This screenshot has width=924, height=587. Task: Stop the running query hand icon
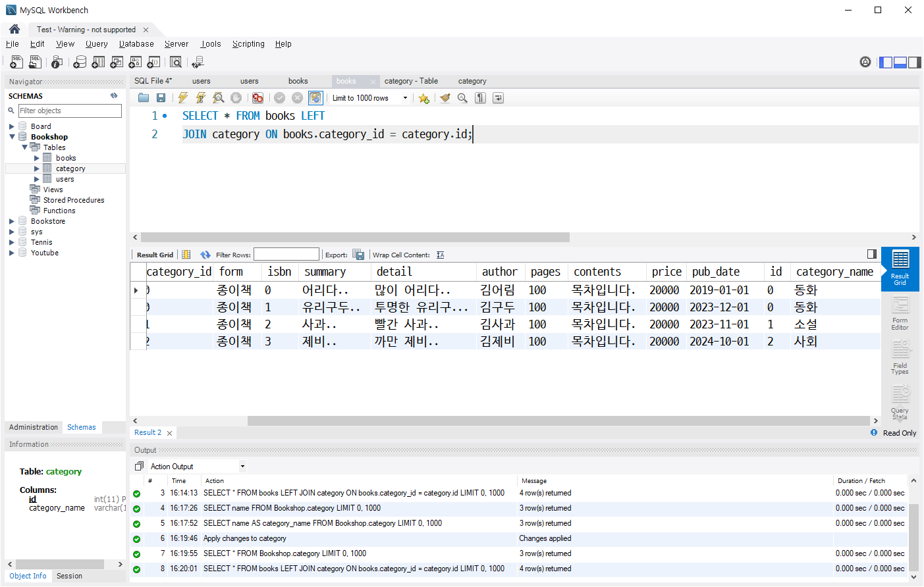tap(236, 98)
